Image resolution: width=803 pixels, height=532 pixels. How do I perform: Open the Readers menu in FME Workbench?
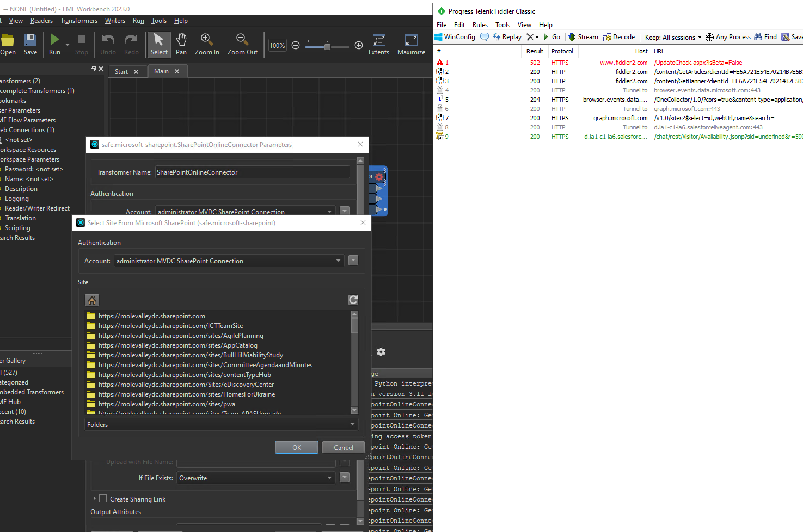coord(41,21)
